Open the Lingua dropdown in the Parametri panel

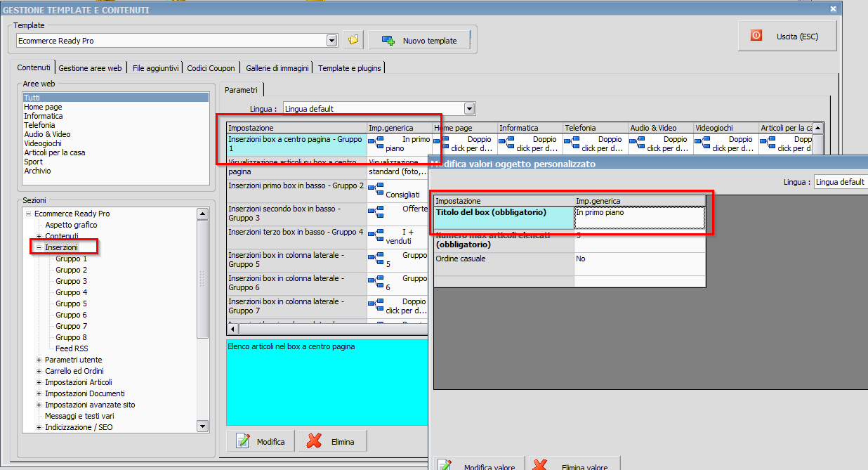tap(470, 109)
